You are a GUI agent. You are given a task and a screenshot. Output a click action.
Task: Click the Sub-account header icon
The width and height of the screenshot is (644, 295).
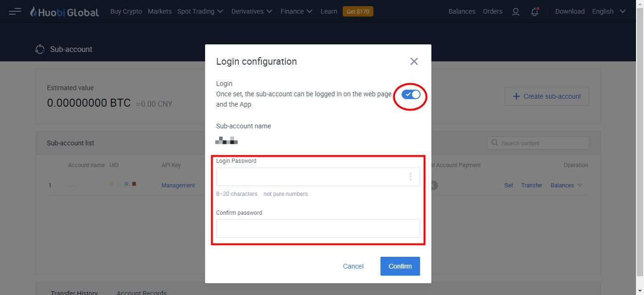(x=40, y=49)
